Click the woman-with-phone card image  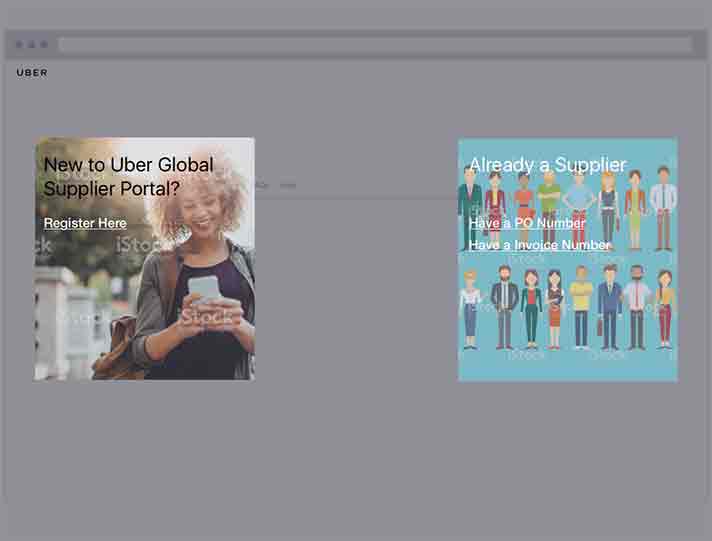click(x=144, y=258)
